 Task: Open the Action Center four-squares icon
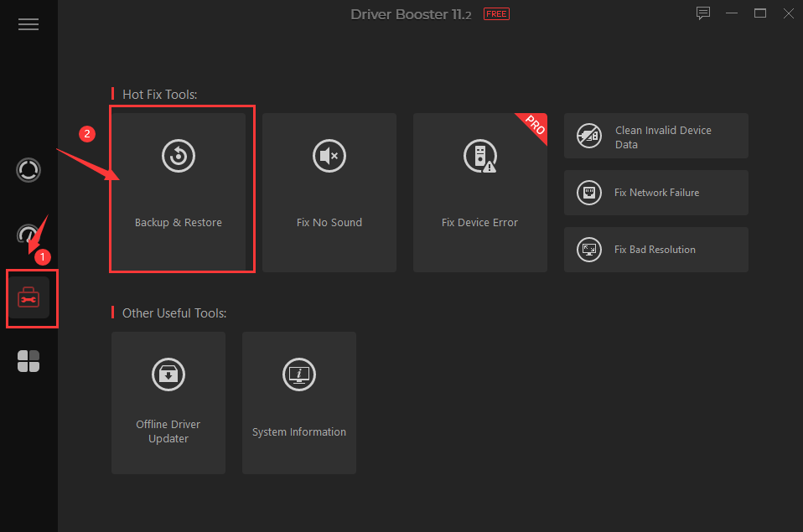[28, 361]
